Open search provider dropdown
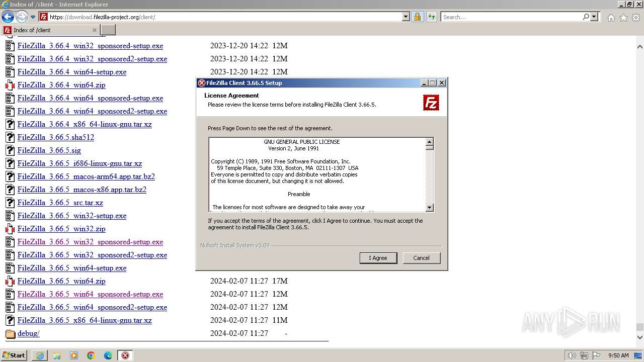644x362 pixels. click(594, 17)
